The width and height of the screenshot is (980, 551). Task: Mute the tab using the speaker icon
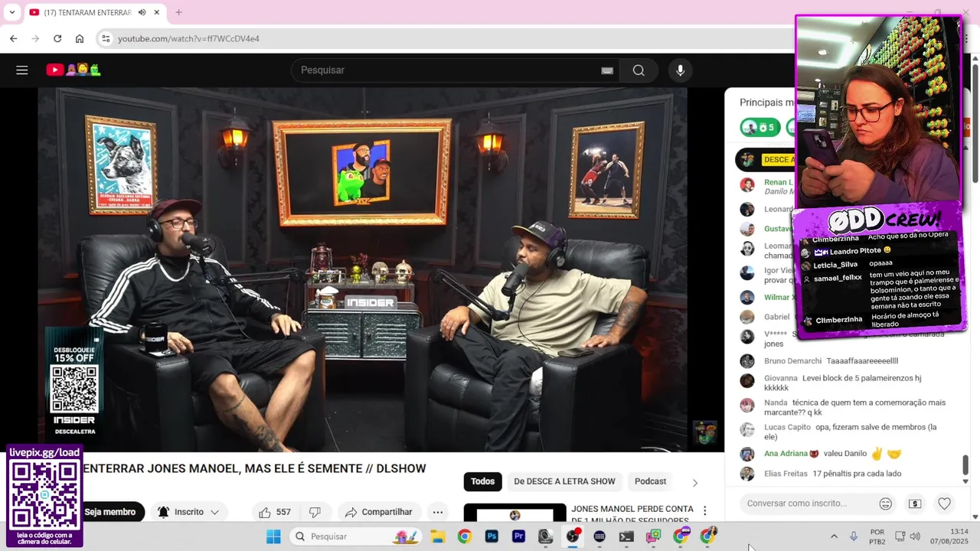142,13
